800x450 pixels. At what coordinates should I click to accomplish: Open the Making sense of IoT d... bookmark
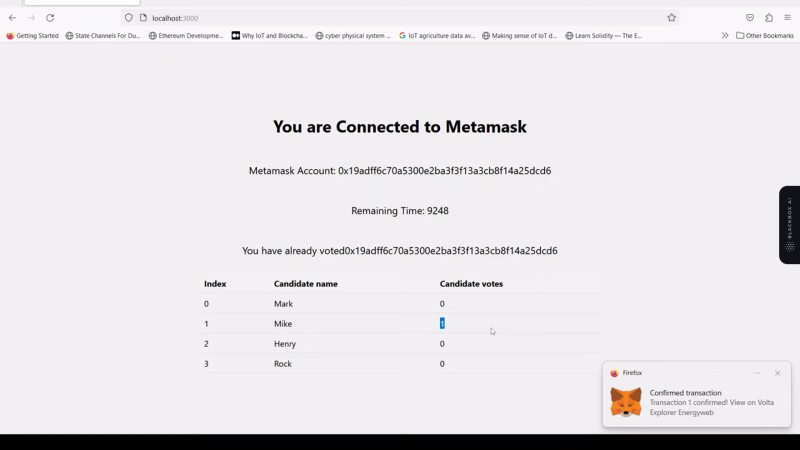click(x=520, y=36)
